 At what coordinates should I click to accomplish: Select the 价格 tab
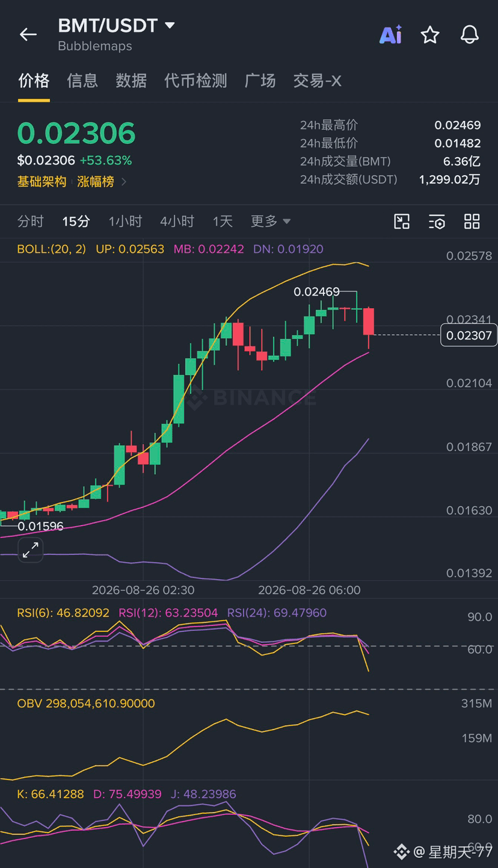coord(34,81)
